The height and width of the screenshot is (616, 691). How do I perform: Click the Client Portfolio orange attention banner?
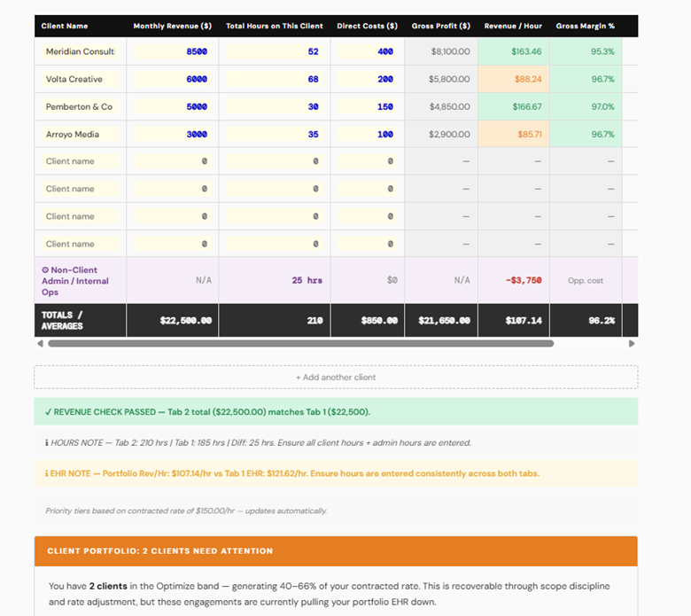[336, 551]
